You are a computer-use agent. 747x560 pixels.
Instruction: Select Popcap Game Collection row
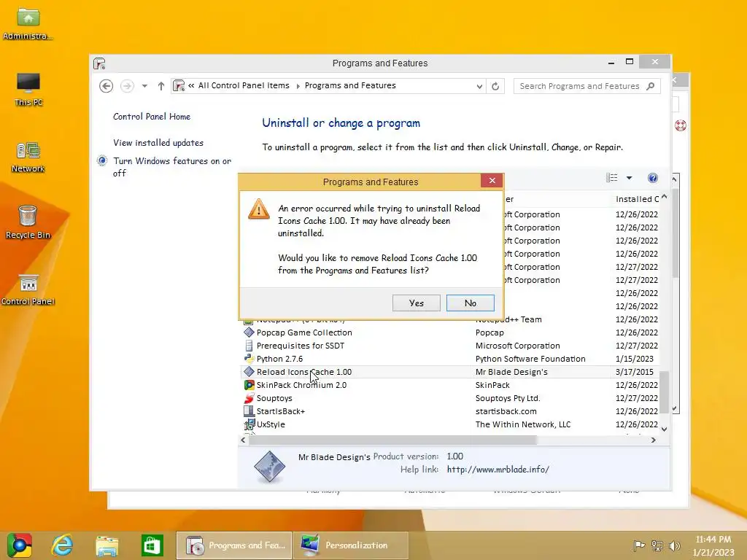[449, 332]
